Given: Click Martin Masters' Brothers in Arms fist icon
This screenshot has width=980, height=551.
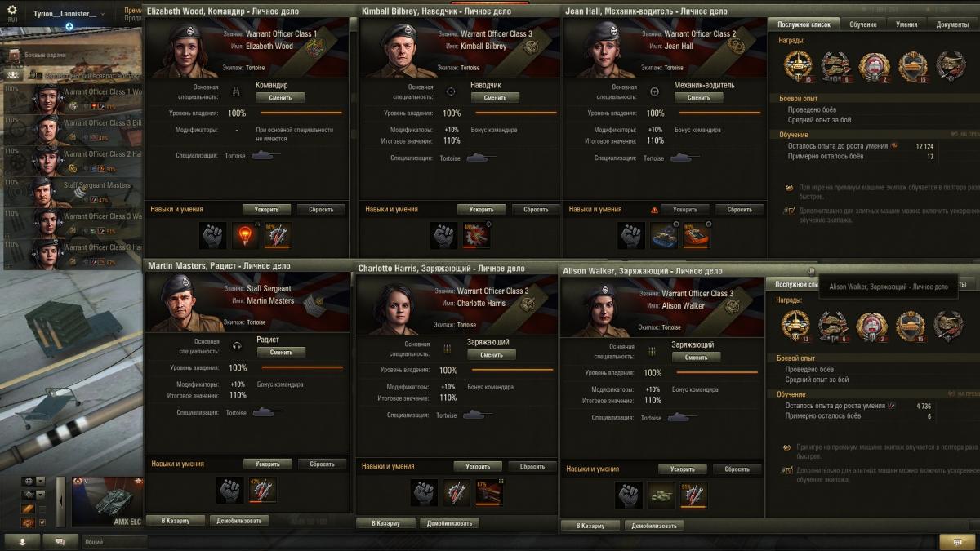Looking at the screenshot, I should tap(230, 490).
